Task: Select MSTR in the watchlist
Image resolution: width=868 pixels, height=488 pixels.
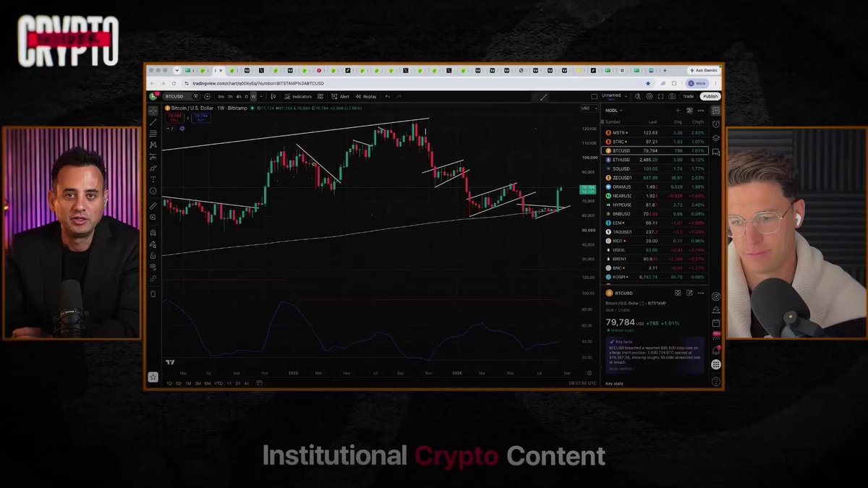Action: coord(655,132)
